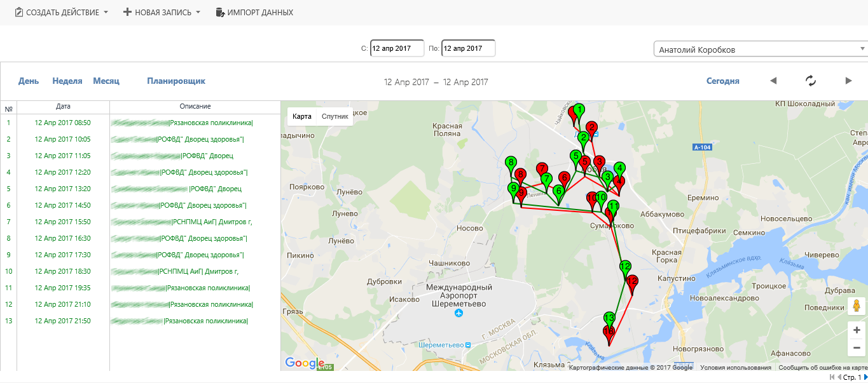Select the row dated 12 Апр 2017 08:50
This screenshot has width=868, height=383.
pyautogui.click(x=141, y=123)
